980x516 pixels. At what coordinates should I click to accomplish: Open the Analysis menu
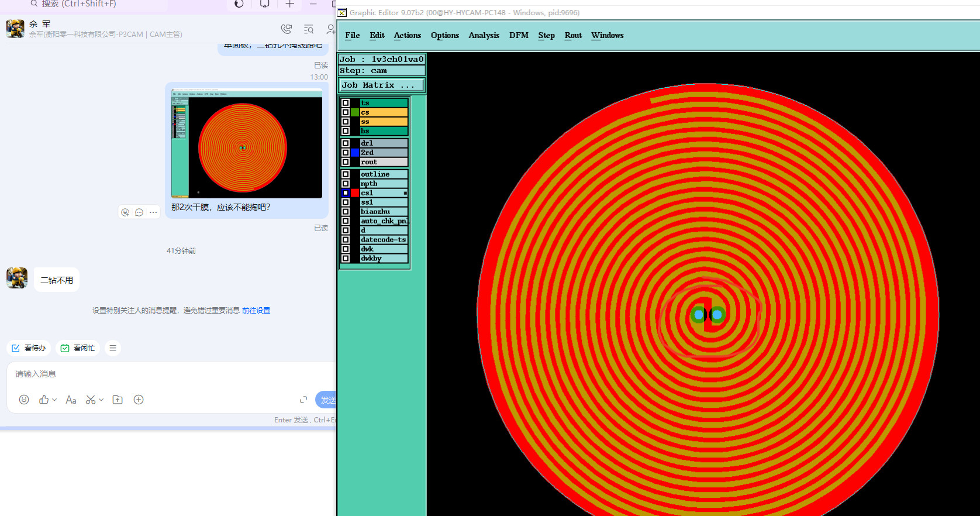(484, 35)
